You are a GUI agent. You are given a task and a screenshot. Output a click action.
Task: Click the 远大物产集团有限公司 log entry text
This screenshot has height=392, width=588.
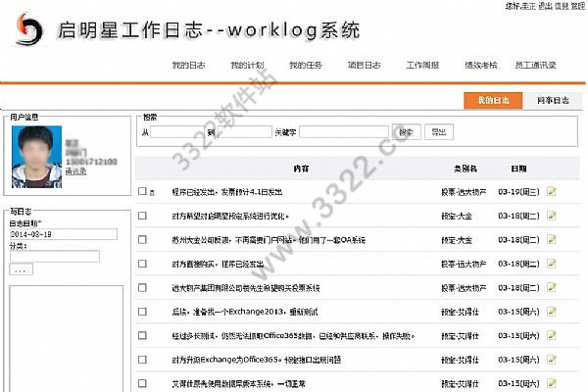tap(246, 288)
